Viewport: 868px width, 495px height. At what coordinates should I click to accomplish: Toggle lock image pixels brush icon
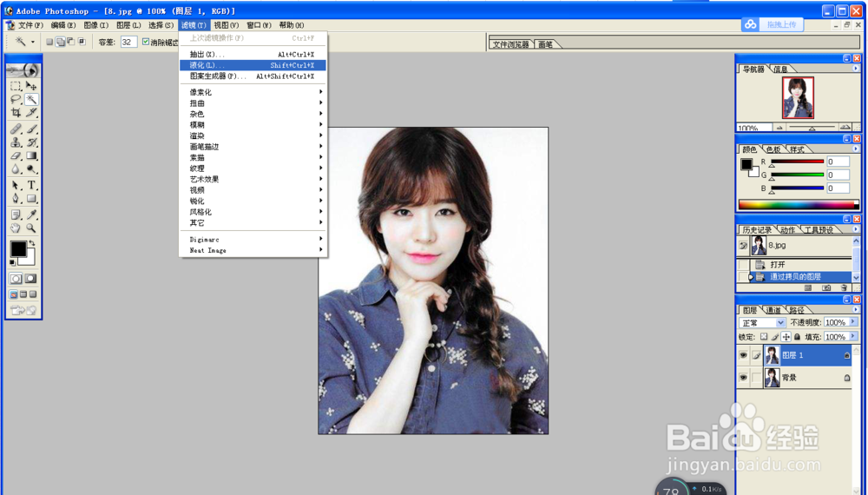coord(775,337)
